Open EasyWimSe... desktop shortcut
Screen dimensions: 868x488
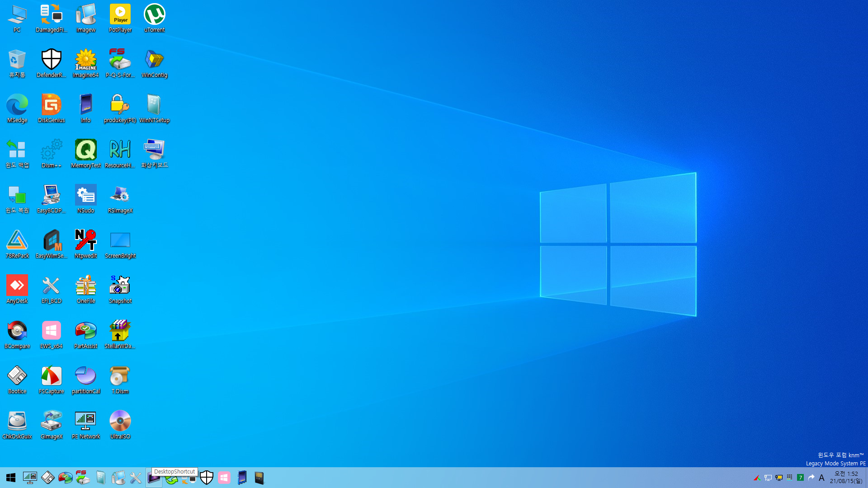[x=52, y=244]
